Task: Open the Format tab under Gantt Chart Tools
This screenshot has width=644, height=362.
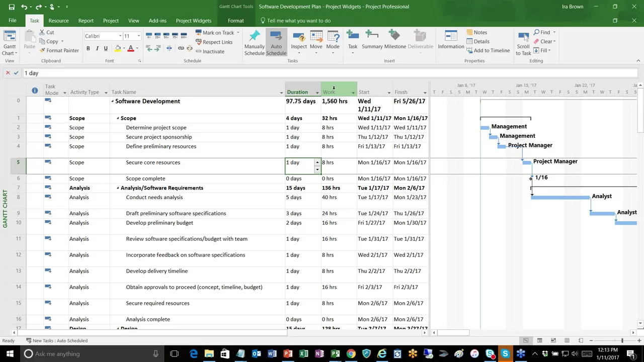Action: (235, 21)
